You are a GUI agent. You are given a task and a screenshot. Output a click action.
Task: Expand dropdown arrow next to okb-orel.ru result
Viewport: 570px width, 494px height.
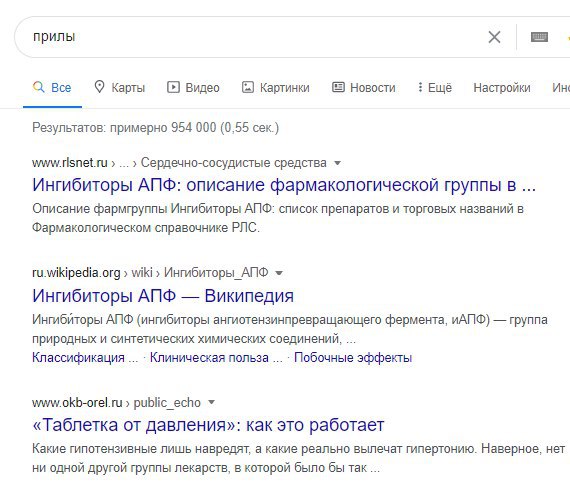click(211, 402)
